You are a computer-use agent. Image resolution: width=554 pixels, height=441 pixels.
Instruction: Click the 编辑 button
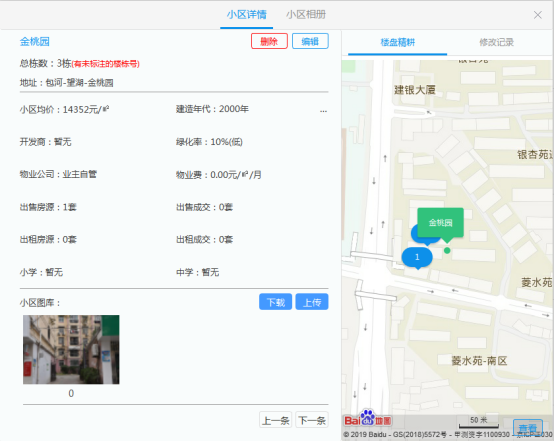[x=310, y=41]
